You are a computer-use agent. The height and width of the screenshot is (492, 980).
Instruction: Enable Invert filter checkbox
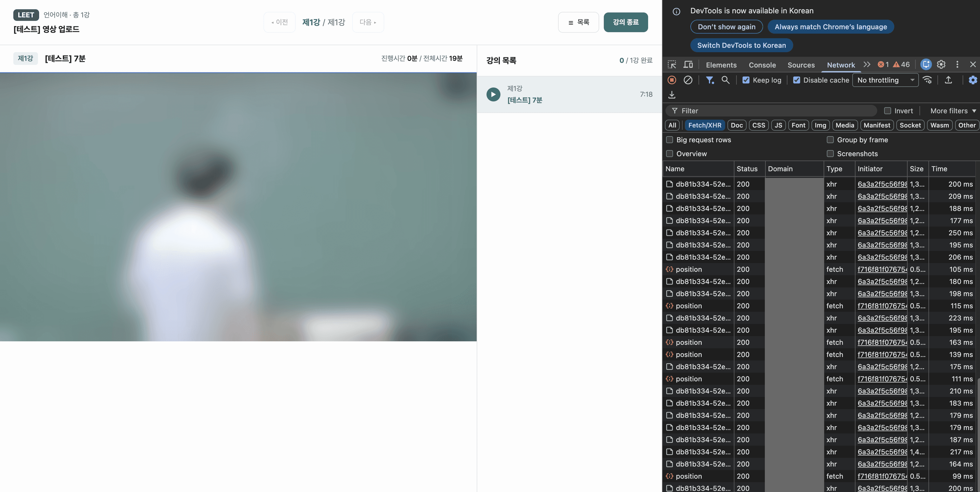point(888,111)
